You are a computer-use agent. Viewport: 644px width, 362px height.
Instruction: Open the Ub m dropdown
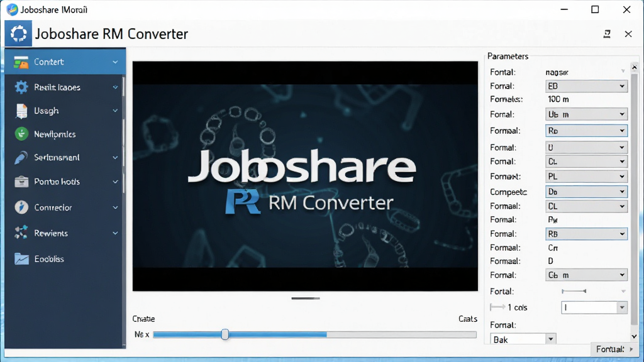[586, 114]
